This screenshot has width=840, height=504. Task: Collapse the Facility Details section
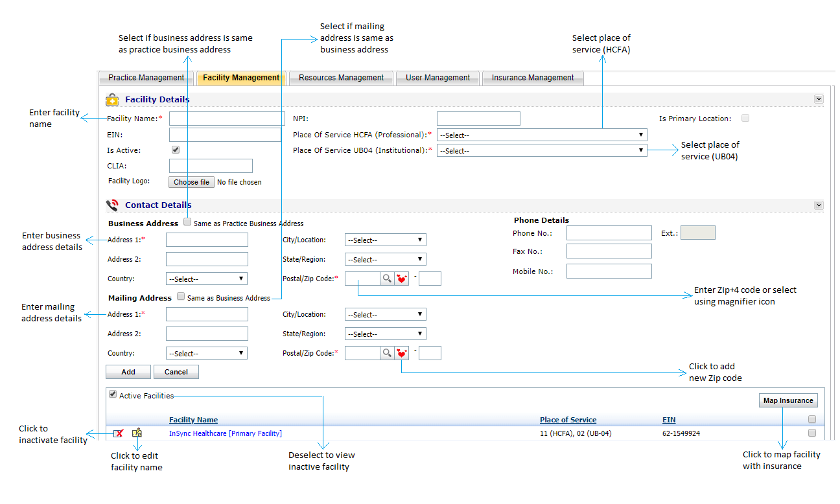pos(819,99)
